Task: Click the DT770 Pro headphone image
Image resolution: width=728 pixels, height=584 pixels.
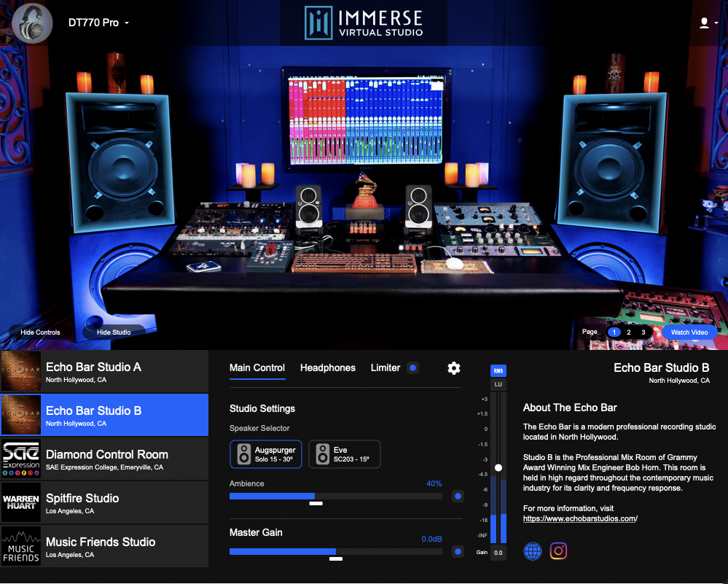Action: pos(32,23)
